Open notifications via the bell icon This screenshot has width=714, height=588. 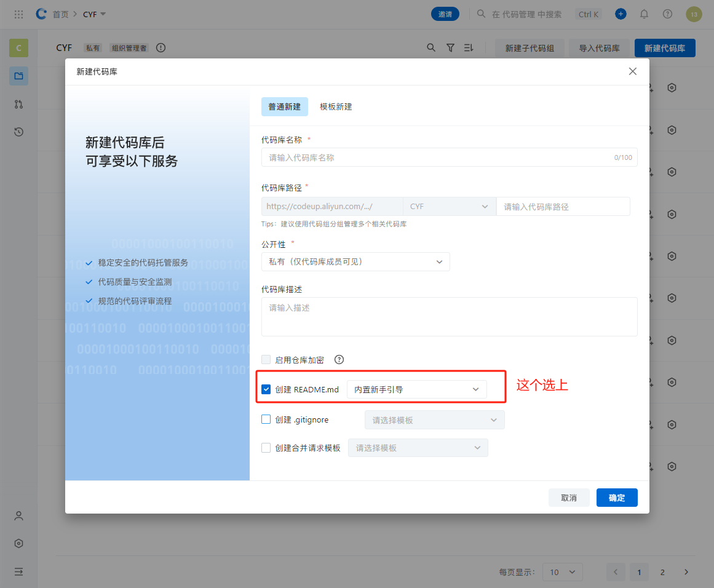644,14
